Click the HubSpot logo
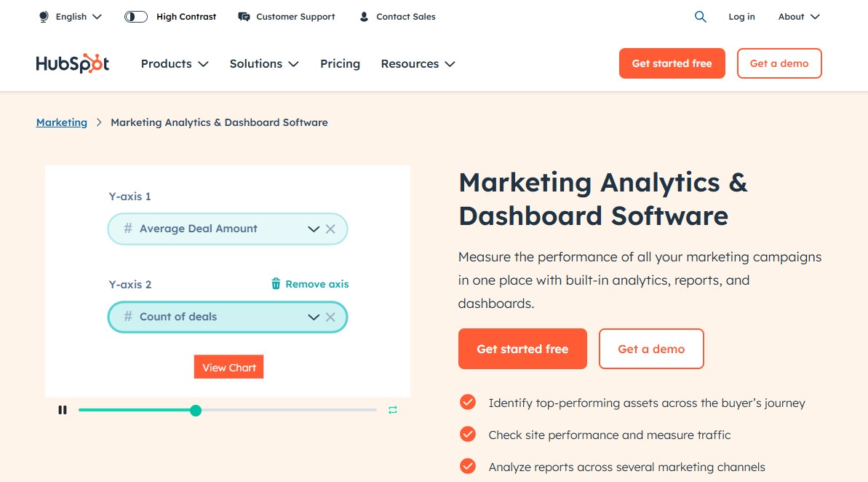The image size is (868, 482). coord(73,63)
